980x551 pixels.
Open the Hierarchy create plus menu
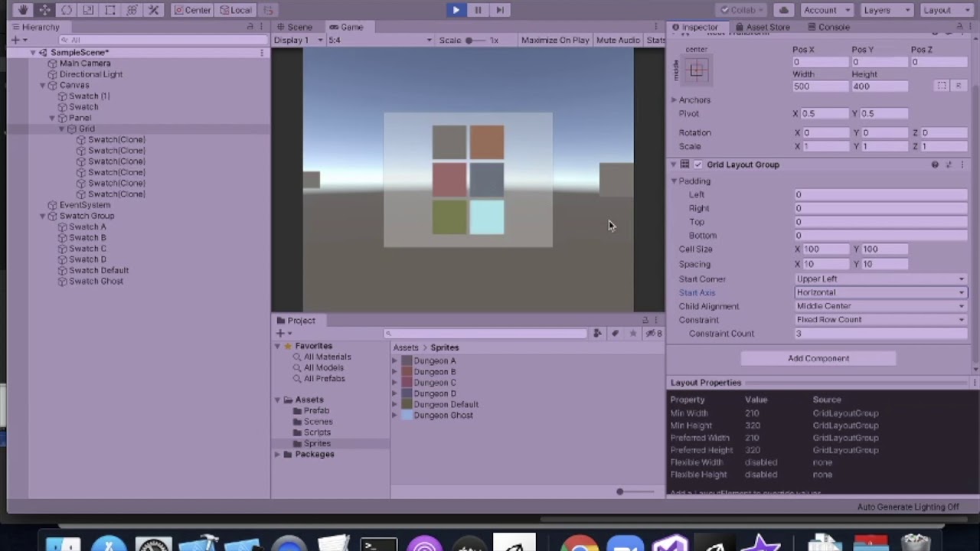pyautogui.click(x=18, y=40)
